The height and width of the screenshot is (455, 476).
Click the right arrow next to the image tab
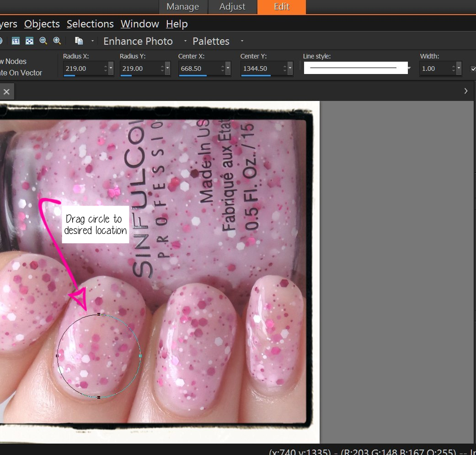pyautogui.click(x=466, y=91)
